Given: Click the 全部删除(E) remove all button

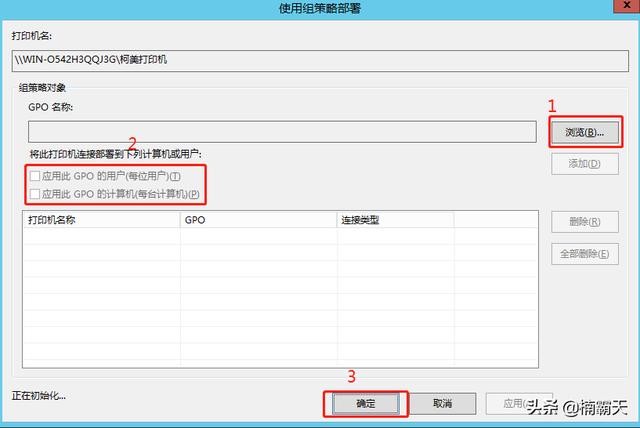Looking at the screenshot, I should click(585, 254).
